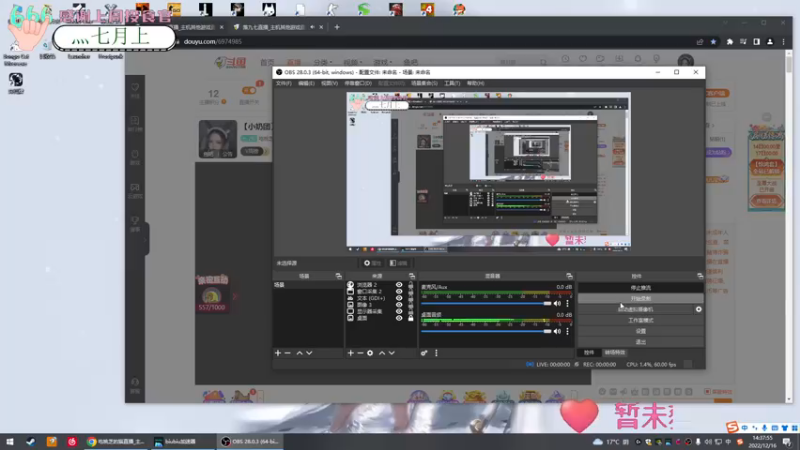Switch to the 控件 tab in Controls dock

point(589,353)
